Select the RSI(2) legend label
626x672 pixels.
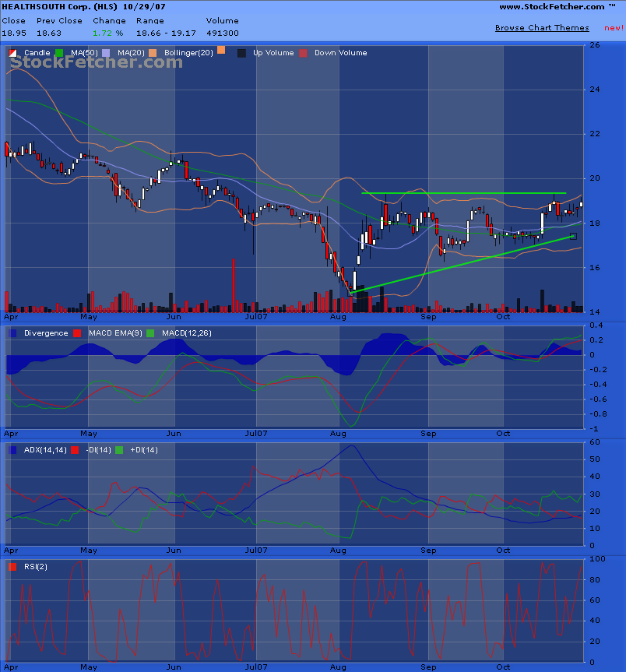coord(36,567)
